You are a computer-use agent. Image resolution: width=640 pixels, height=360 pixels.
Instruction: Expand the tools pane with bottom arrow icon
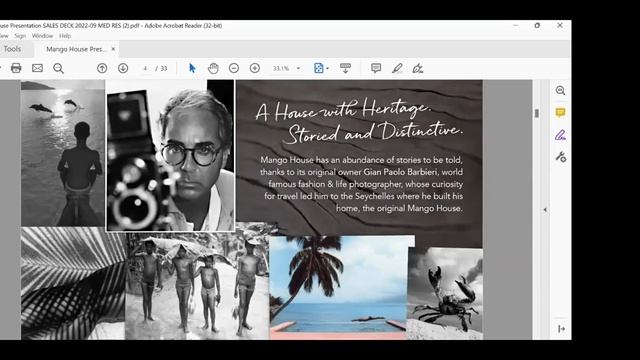(x=561, y=329)
